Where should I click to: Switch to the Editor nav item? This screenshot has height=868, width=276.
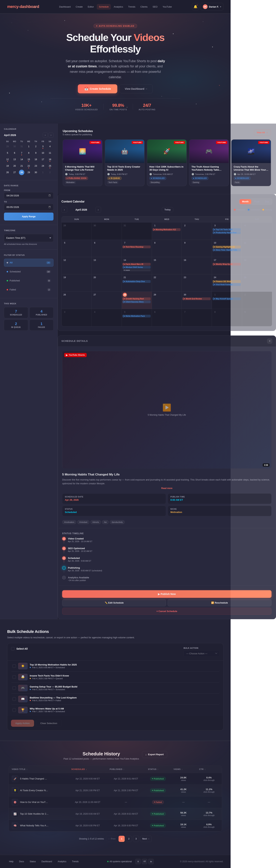[91, 7]
